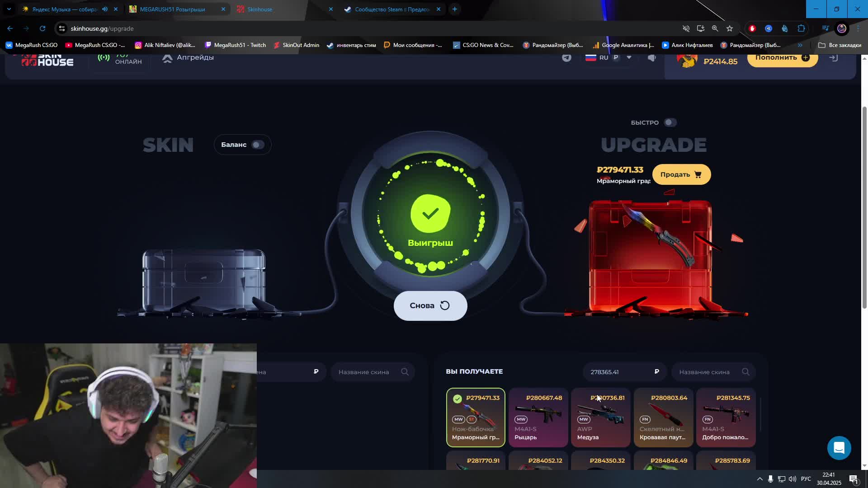Open the tab search dropdown arrow
Viewport: 868px width, 488px height.
[9, 9]
